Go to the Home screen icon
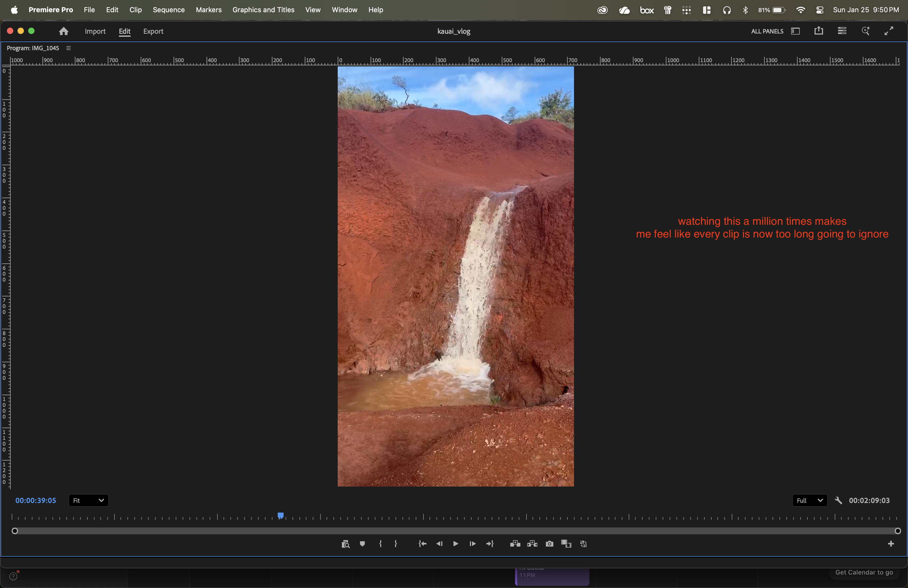The image size is (908, 588). click(x=64, y=31)
